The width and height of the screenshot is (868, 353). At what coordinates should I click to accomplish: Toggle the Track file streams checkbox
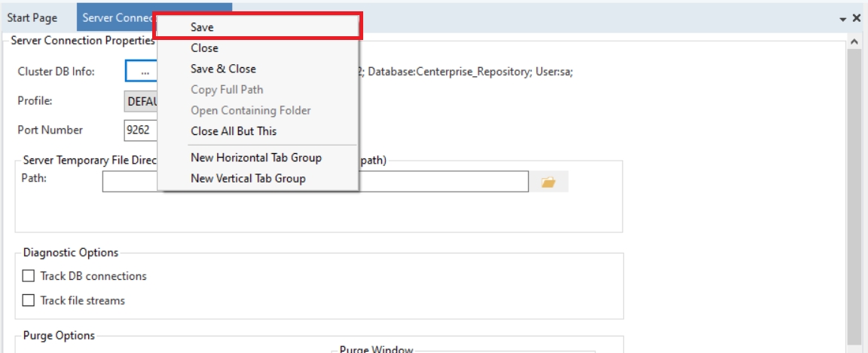click(29, 300)
